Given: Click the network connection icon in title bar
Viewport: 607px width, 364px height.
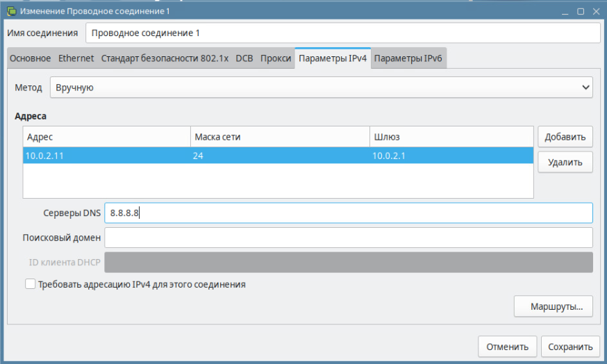Looking at the screenshot, I should (x=12, y=11).
